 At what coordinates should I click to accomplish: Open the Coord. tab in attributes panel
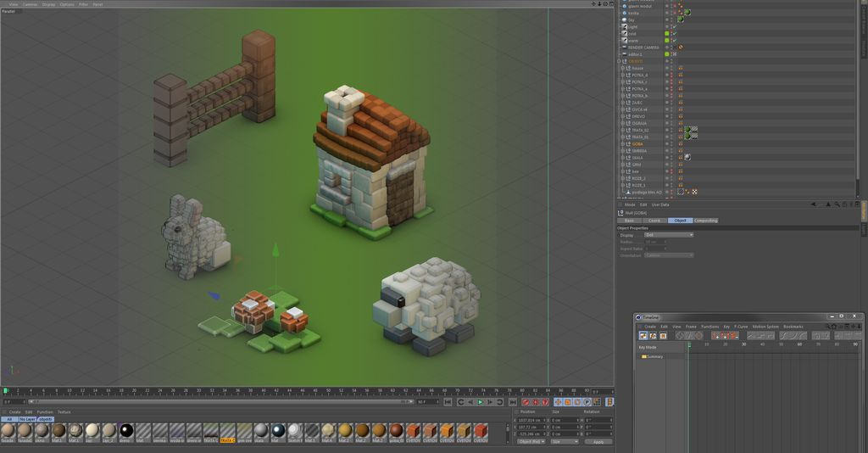tap(654, 221)
